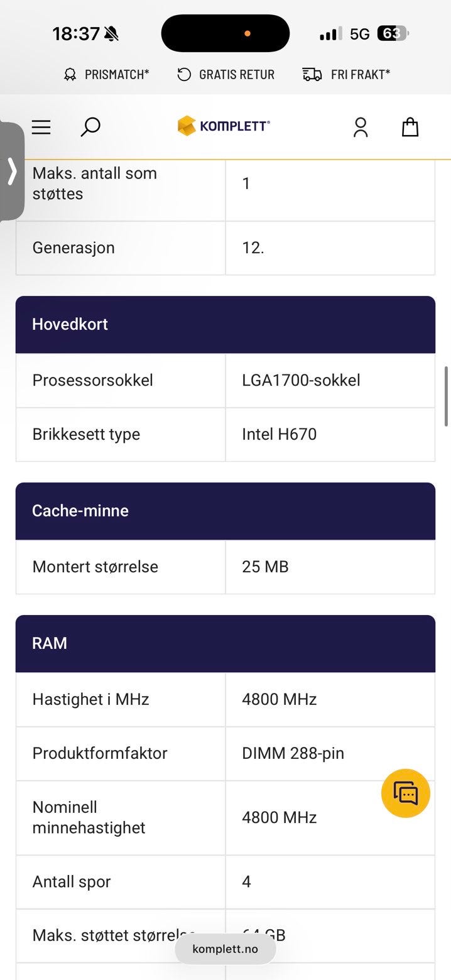Click the FRI FRAKT* link text

click(361, 75)
